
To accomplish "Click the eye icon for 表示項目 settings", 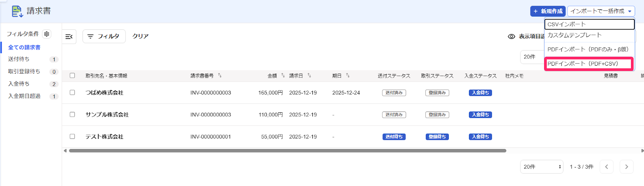I will (512, 37).
